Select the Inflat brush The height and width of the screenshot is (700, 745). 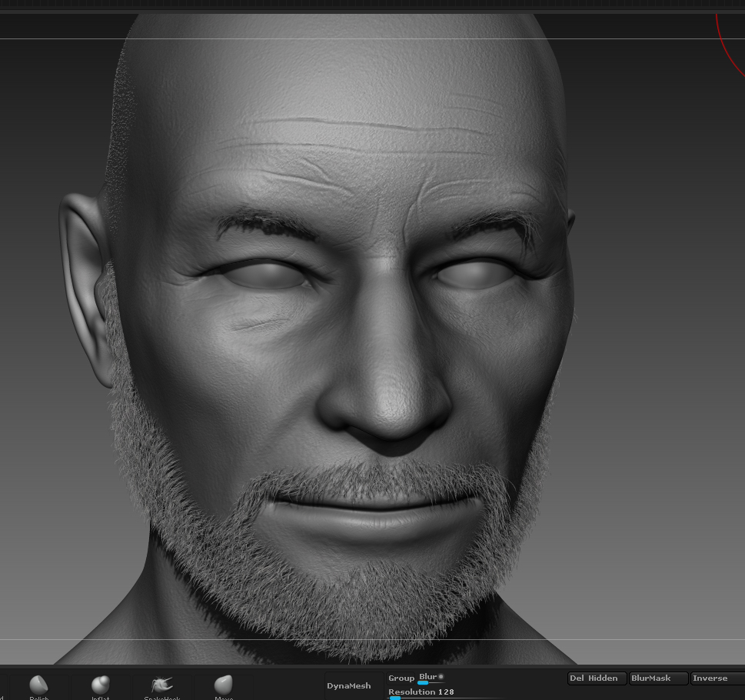[x=100, y=687]
